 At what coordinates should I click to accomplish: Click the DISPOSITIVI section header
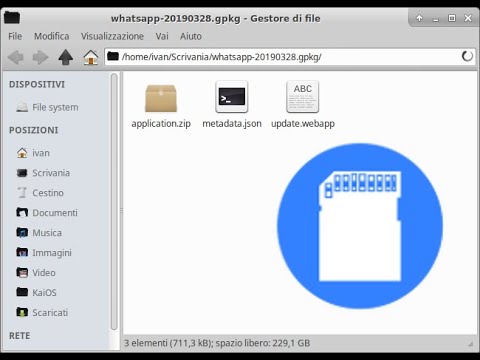[x=37, y=84]
